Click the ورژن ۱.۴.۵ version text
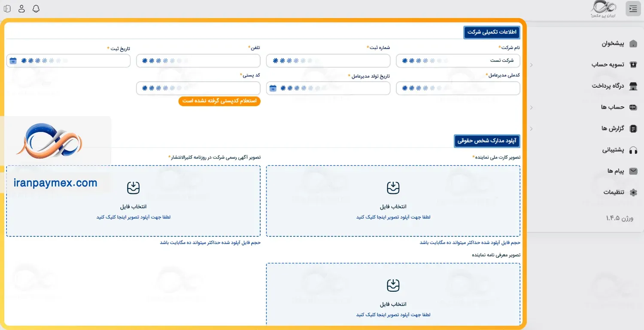This screenshot has width=644, height=330. [620, 218]
